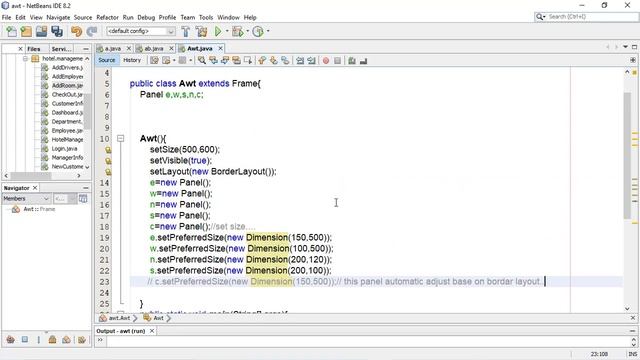Toggle Show Static Members filter in Navigator

pyautogui.click(x=39, y=339)
